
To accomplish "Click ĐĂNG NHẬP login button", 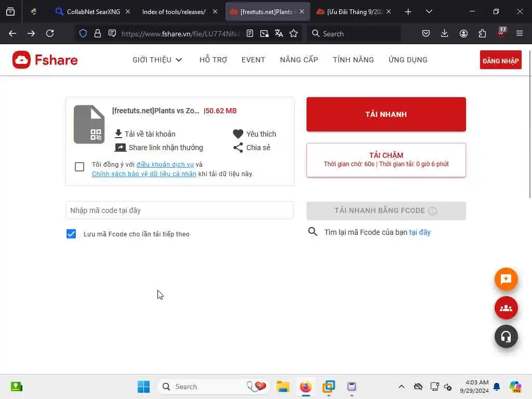I will (500, 60).
